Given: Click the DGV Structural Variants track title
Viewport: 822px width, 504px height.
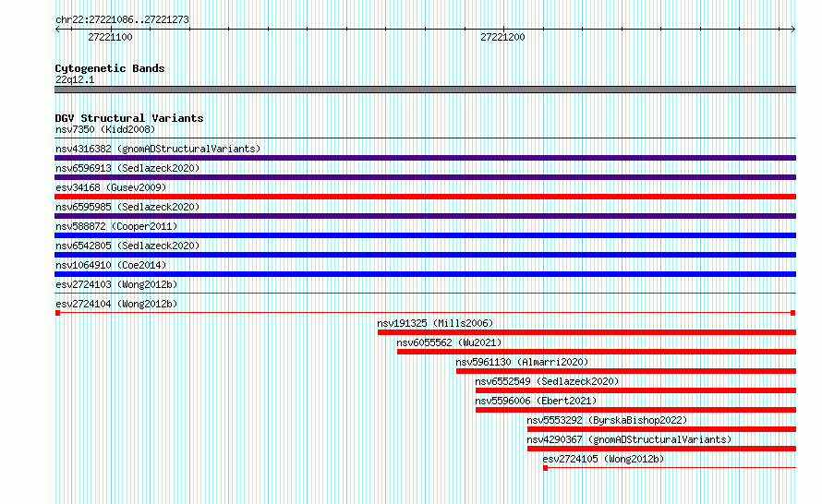Looking at the screenshot, I should click(x=129, y=118).
